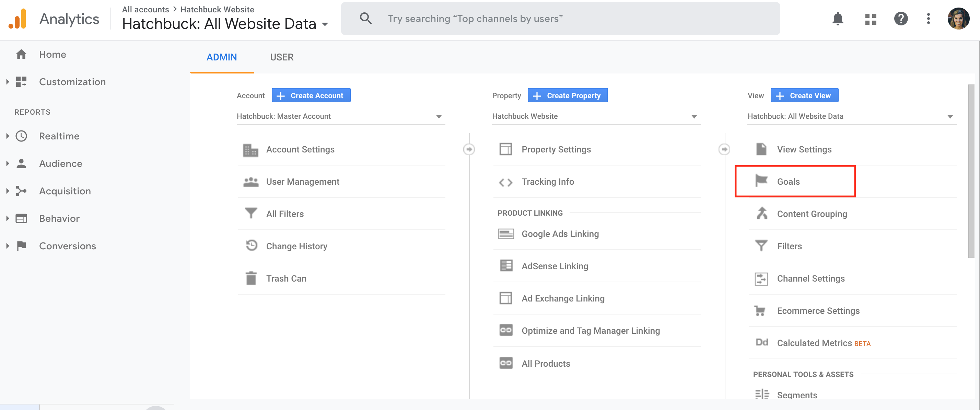This screenshot has width=980, height=410.
Task: Click the arrow between Account and Property columns
Action: coord(469,149)
